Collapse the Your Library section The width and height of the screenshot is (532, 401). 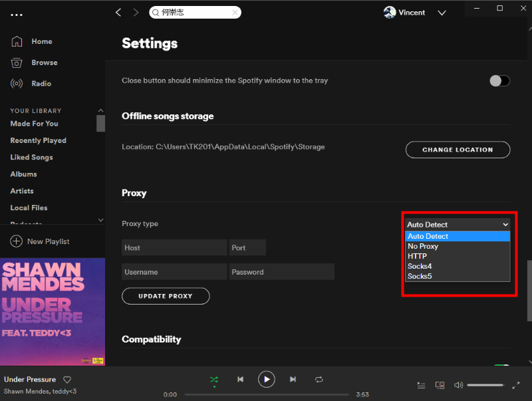click(x=100, y=110)
